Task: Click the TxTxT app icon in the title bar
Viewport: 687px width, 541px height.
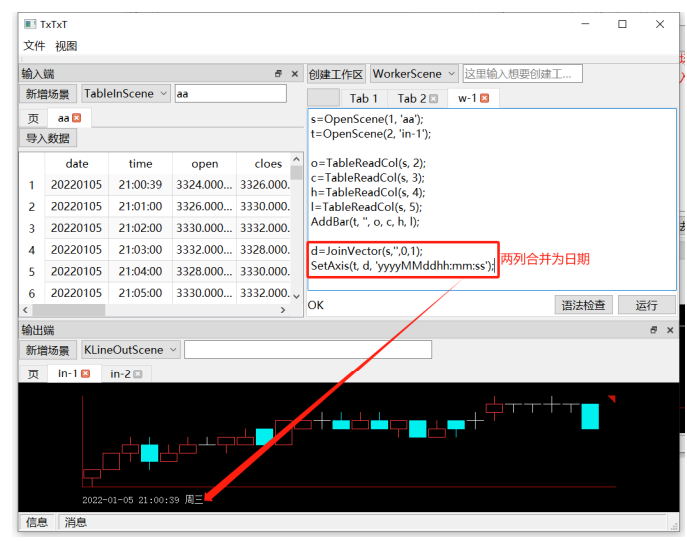Action: pyautogui.click(x=30, y=24)
